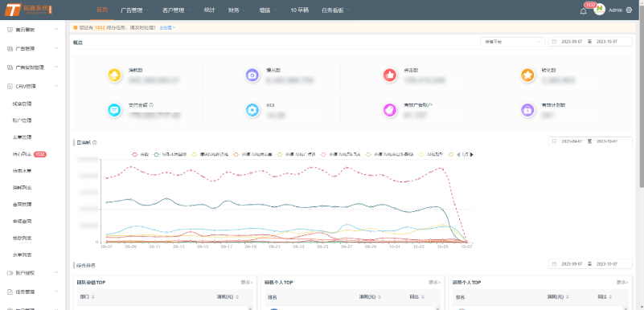Switch to the 首页 top tab
This screenshot has height=310, width=644.
pos(102,10)
